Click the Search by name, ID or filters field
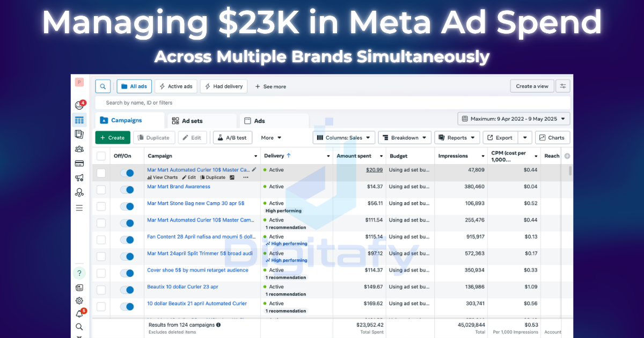The height and width of the screenshot is (338, 644). point(333,102)
